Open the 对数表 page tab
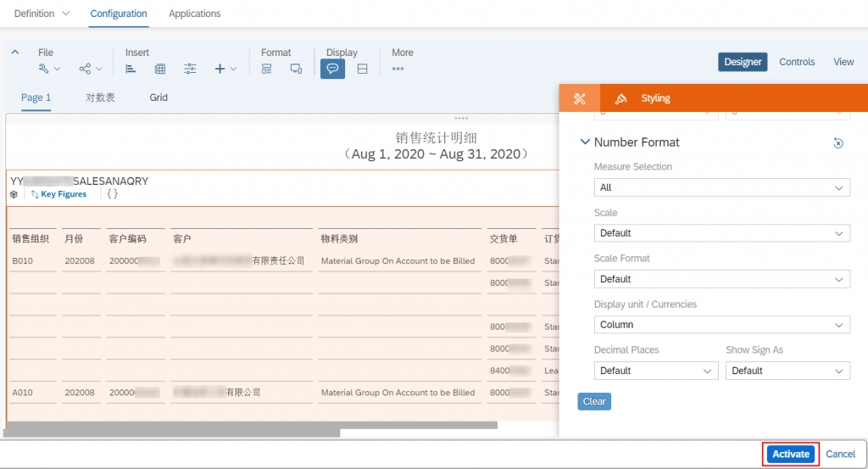This screenshot has height=469, width=868. tap(100, 98)
